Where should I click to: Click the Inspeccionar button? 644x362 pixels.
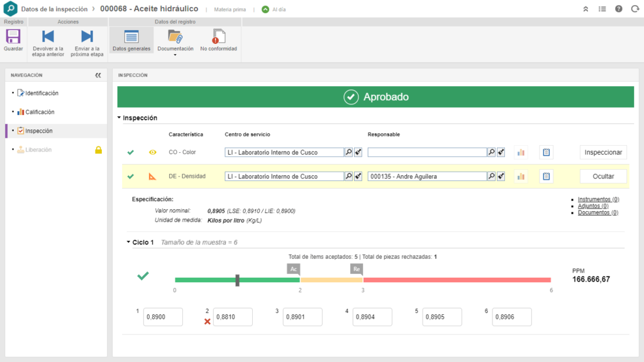tap(603, 152)
